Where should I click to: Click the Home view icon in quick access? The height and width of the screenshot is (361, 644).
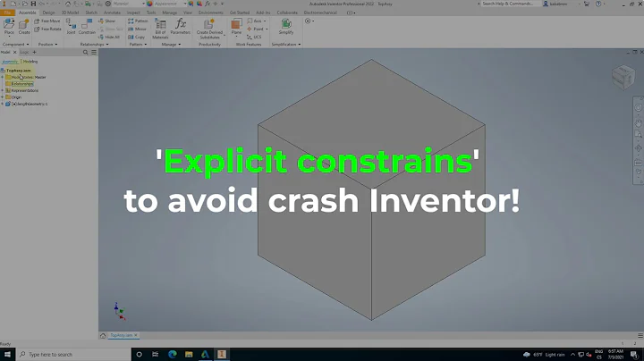point(68,4)
